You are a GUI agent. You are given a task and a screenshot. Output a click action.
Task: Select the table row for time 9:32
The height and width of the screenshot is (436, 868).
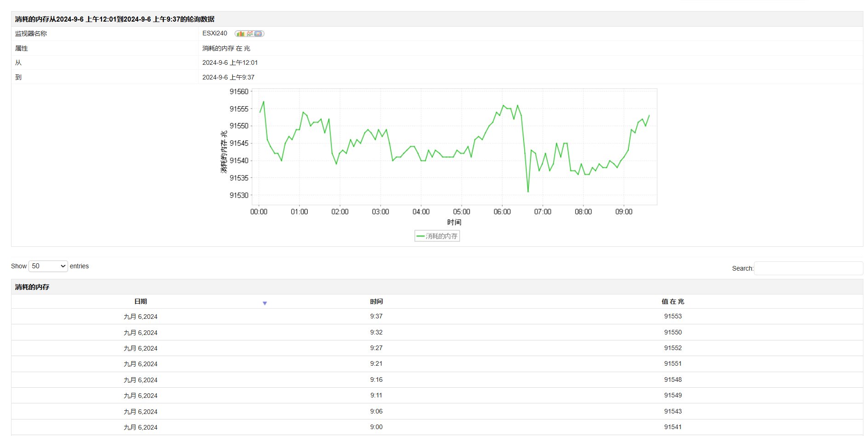pos(376,332)
